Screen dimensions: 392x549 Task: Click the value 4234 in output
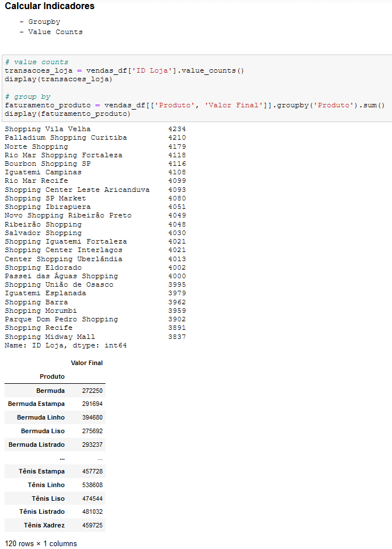click(177, 129)
